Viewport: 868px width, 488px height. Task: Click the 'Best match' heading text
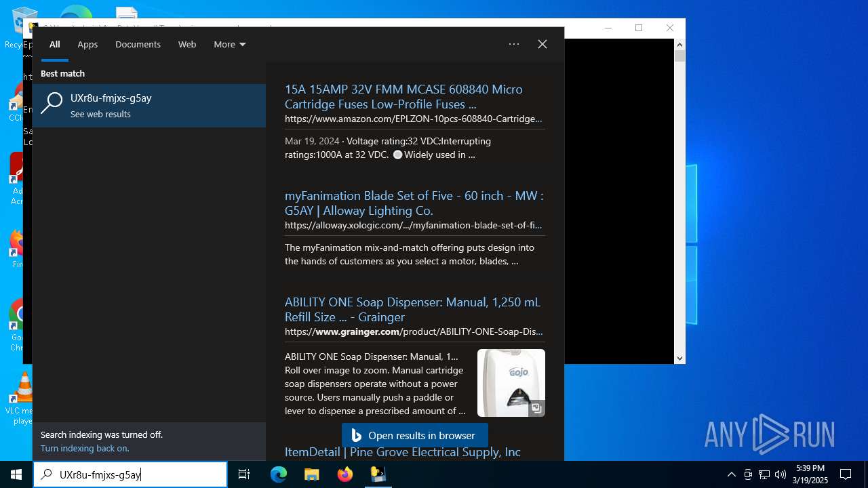(x=62, y=73)
